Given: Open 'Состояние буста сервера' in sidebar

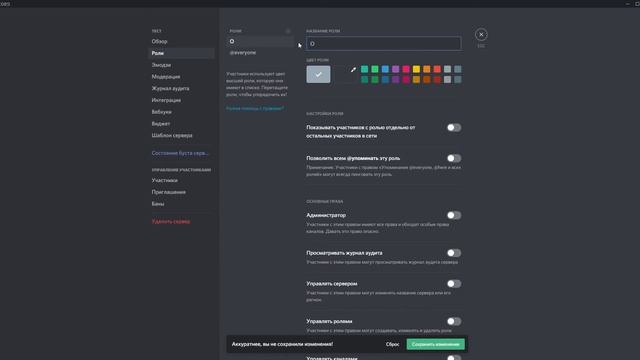Looking at the screenshot, I should coord(181,153).
